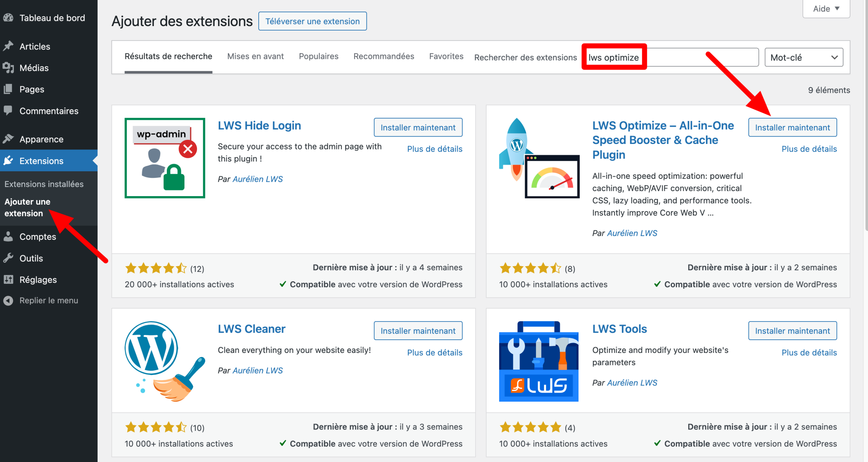868x462 pixels.
Task: Click LWS Tools five-star rating
Action: (x=530, y=427)
